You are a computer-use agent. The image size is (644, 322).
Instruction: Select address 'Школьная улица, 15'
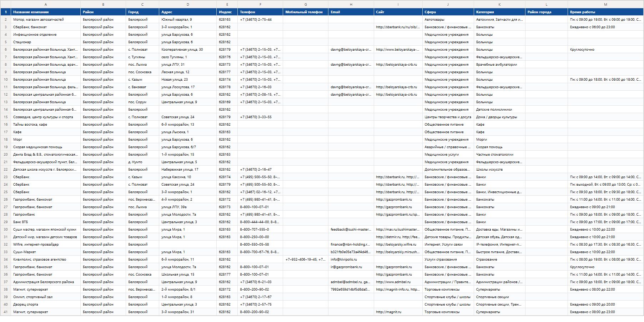[x=188, y=275]
